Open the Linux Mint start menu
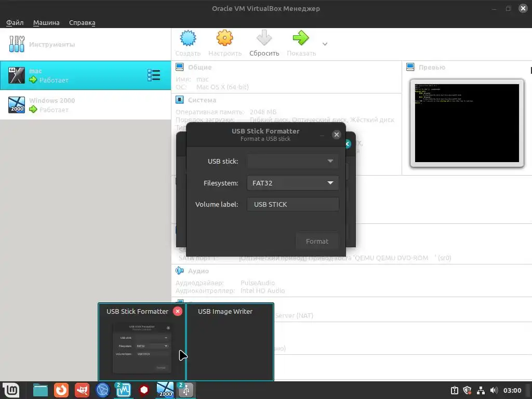Image resolution: width=532 pixels, height=399 pixels. pos(11,390)
